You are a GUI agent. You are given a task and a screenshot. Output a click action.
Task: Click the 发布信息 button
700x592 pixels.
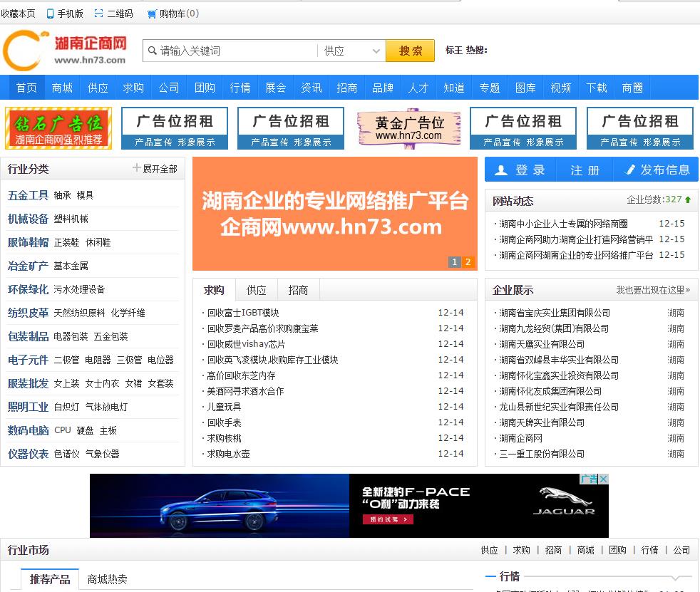657,170
